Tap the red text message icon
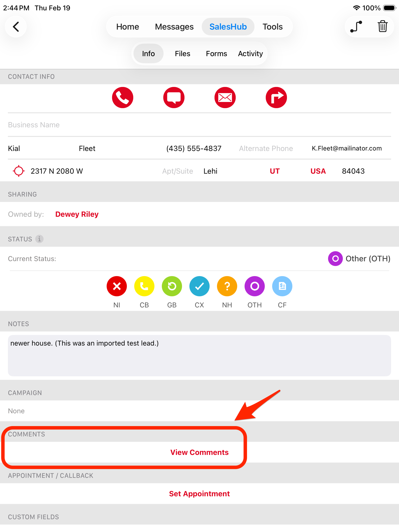 click(174, 98)
